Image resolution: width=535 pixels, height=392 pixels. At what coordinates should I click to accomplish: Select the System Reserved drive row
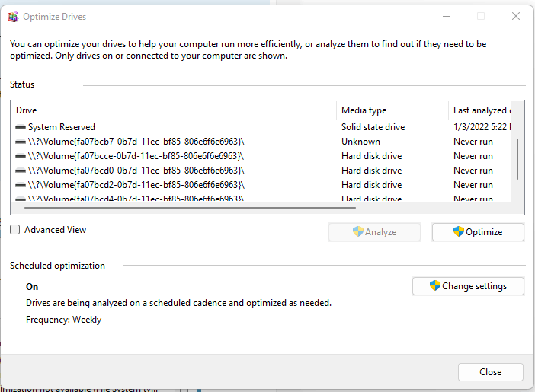263,127
